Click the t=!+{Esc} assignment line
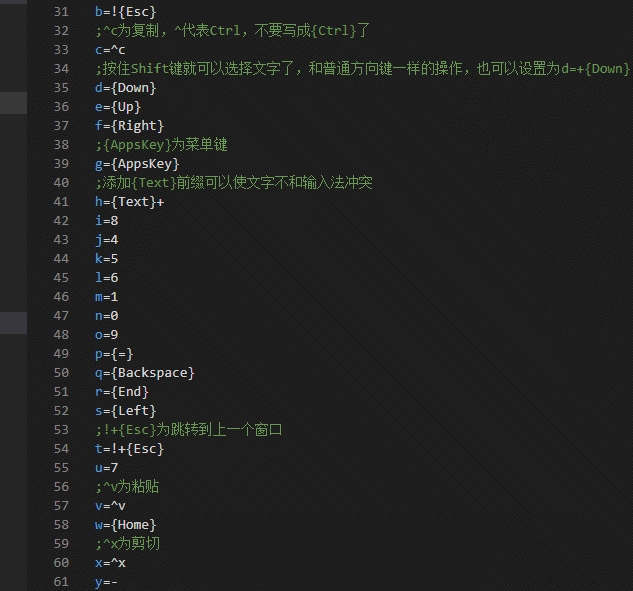 (x=129, y=448)
